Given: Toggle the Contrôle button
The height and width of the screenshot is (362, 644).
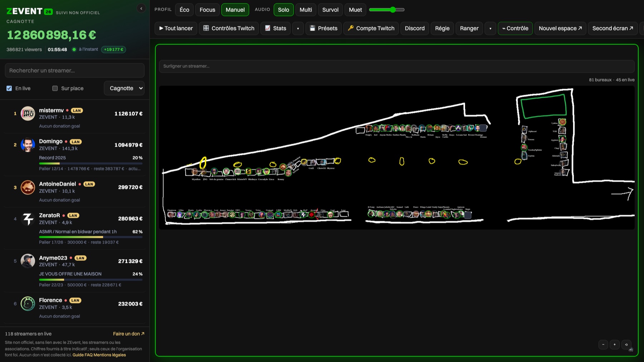Looking at the screenshot, I should pos(515,28).
